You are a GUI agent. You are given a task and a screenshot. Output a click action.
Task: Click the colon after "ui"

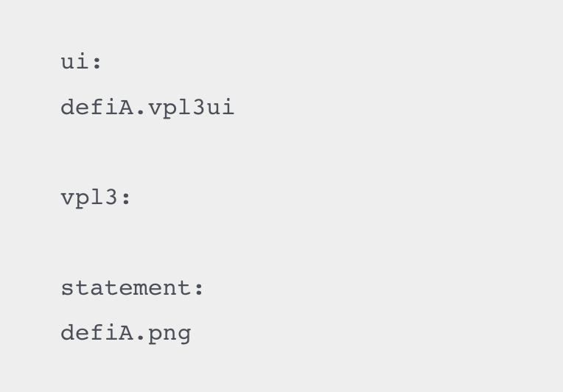pos(97,63)
